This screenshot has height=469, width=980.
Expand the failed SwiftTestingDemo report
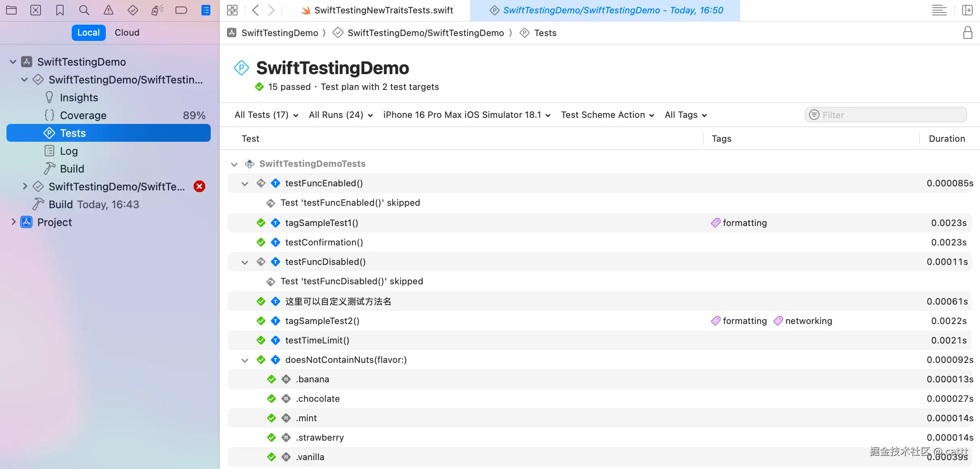(x=25, y=186)
